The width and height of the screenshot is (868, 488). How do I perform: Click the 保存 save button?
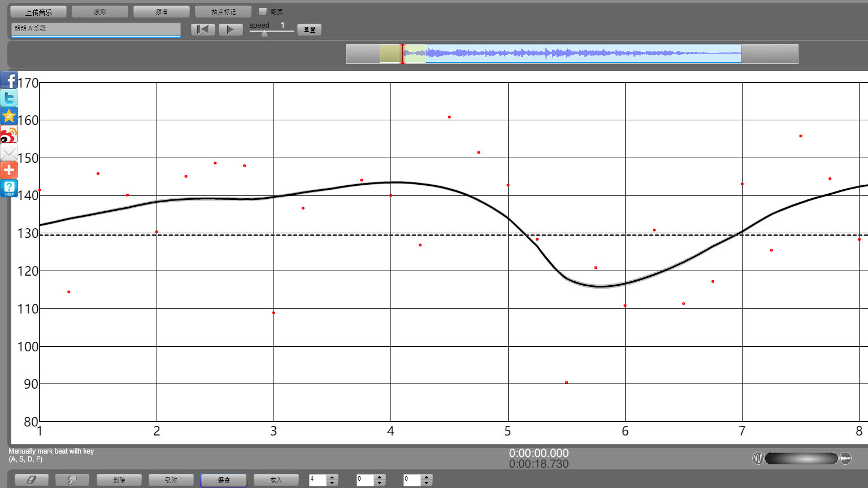(224, 480)
